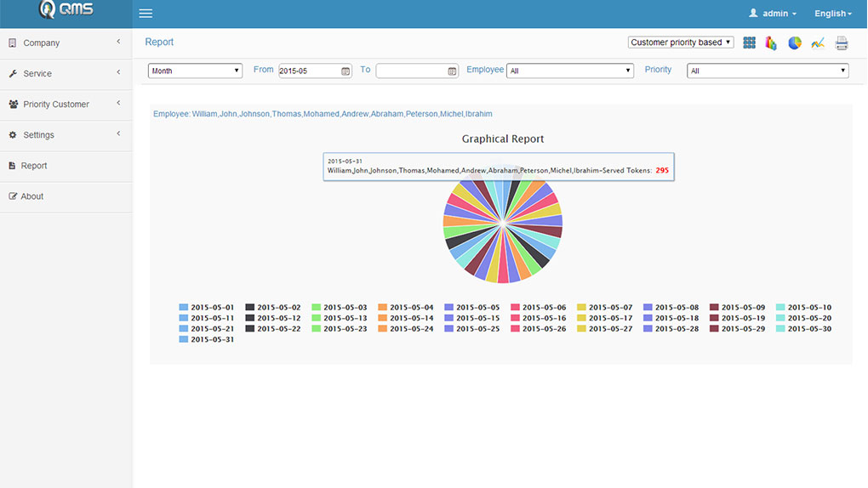
Task: Print the report using the printer icon
Action: pos(842,43)
